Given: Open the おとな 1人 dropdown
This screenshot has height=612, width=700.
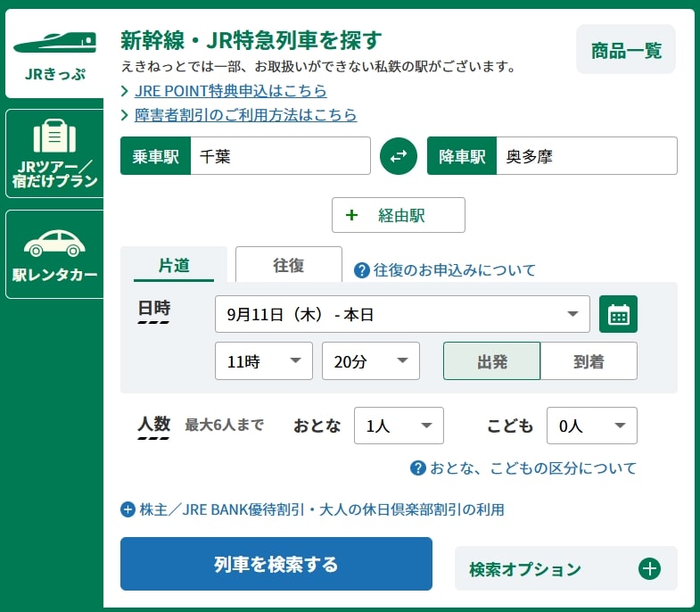Looking at the screenshot, I should [x=399, y=426].
